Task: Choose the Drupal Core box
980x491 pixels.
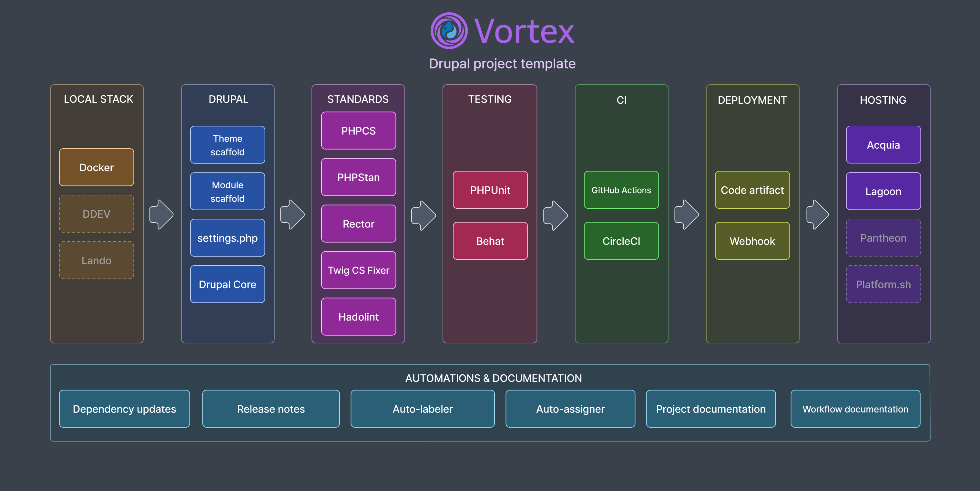Action: click(228, 284)
